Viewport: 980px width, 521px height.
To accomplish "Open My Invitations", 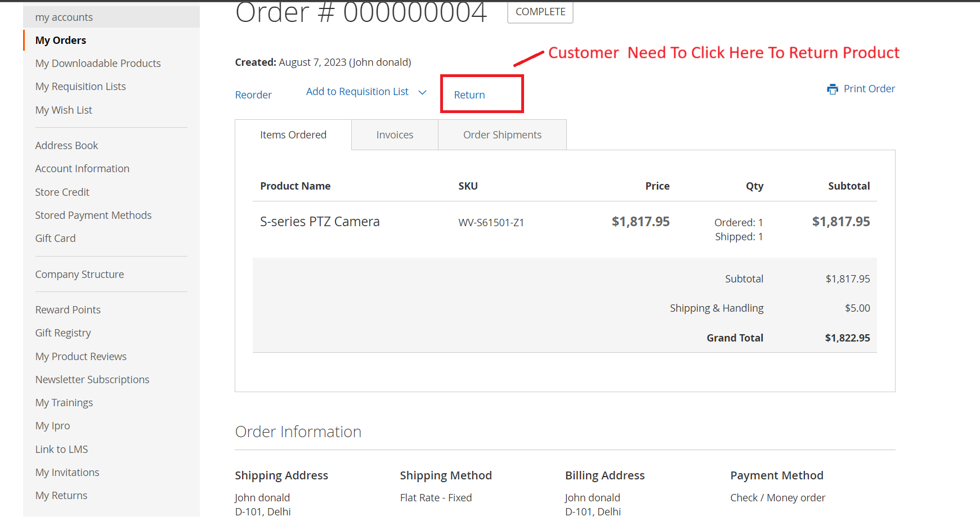I will pos(67,473).
